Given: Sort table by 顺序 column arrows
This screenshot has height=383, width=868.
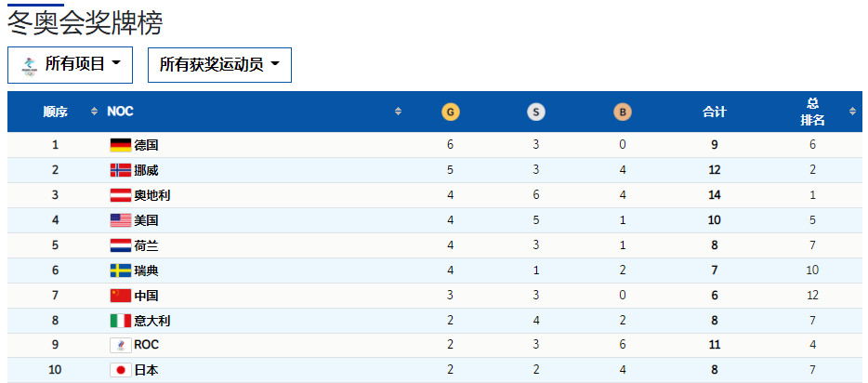Looking at the screenshot, I should coord(94,112).
